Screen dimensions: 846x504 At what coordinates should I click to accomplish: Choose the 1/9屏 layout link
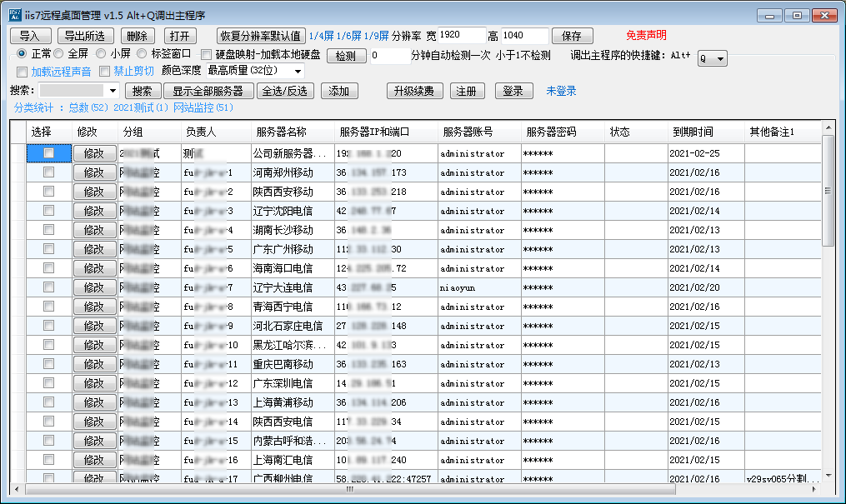376,36
